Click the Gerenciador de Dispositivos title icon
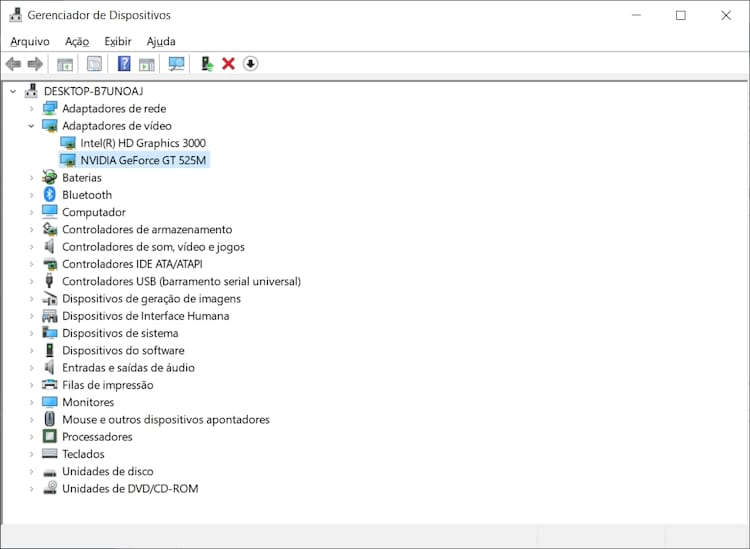 tap(15, 15)
